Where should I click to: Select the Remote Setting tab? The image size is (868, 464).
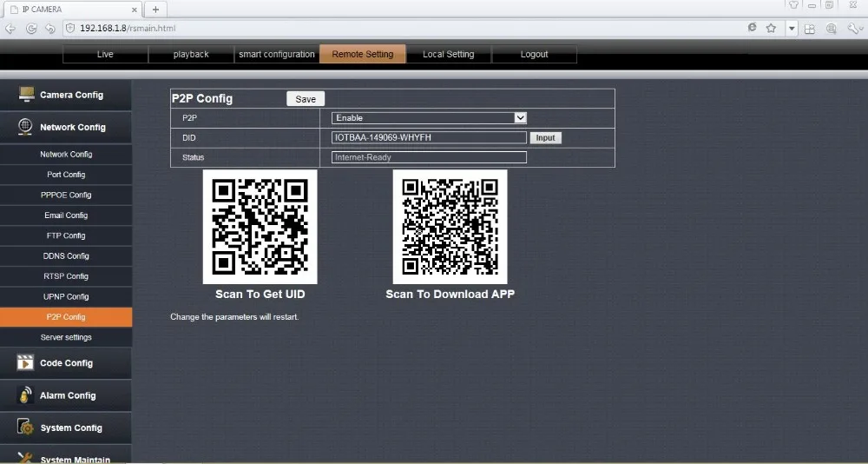(x=363, y=55)
